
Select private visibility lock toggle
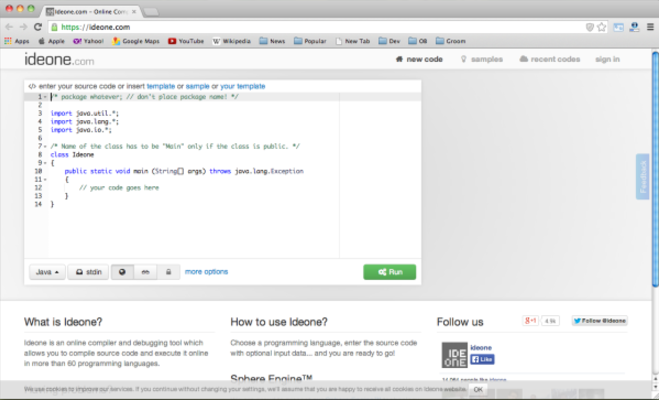[168, 272]
